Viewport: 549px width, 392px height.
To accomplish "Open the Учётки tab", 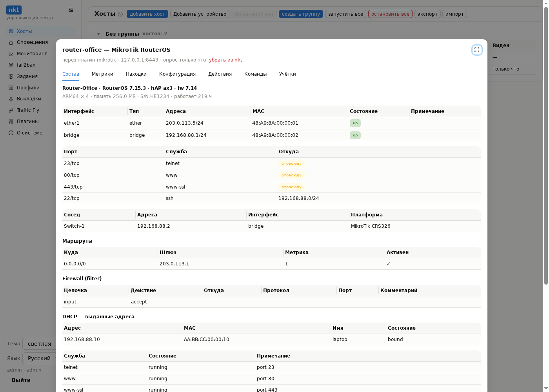I will coord(287,74).
